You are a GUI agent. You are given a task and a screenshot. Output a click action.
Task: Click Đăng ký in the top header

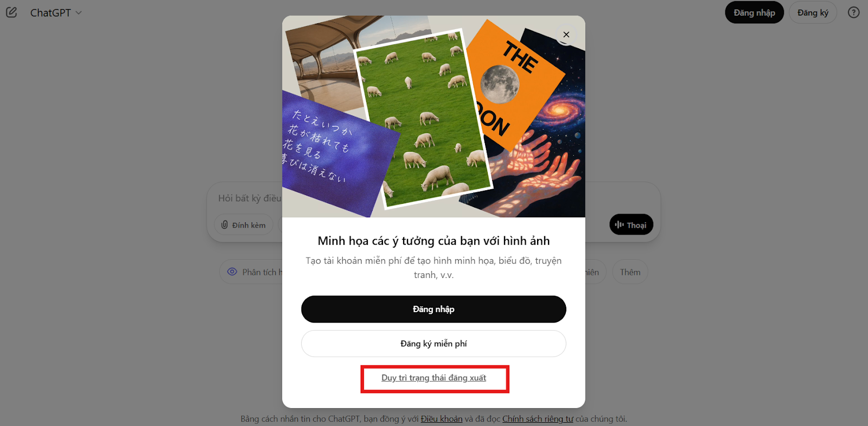pyautogui.click(x=813, y=12)
